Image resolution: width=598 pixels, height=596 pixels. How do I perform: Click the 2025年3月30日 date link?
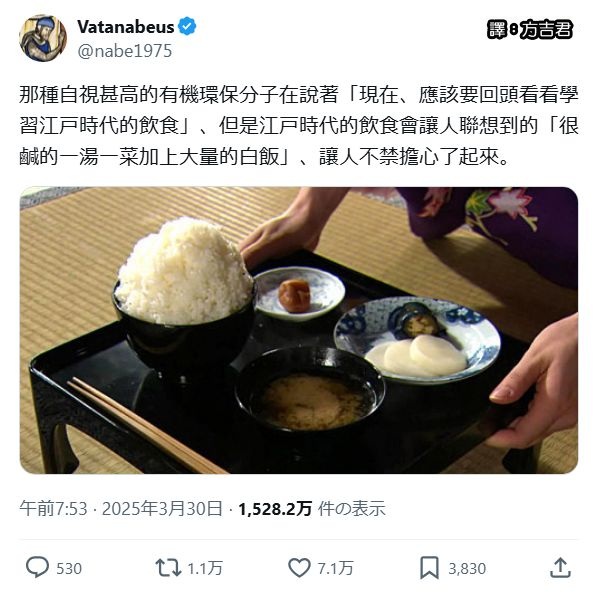pos(162,509)
